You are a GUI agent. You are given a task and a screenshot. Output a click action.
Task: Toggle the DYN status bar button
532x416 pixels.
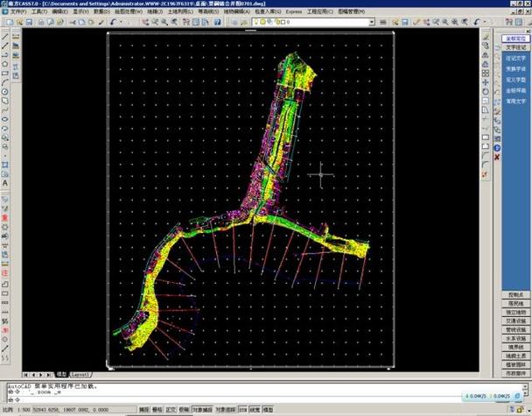242,410
